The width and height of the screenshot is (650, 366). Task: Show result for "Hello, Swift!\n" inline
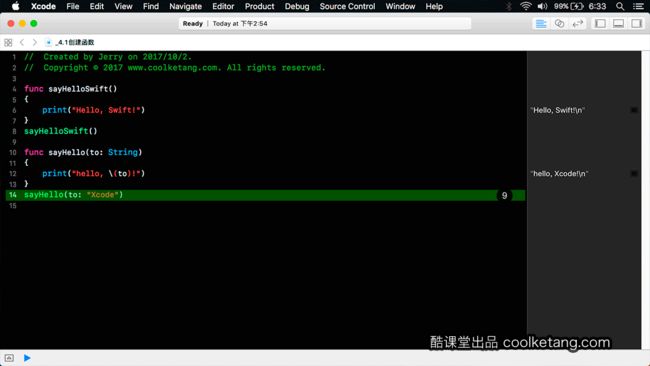click(634, 110)
